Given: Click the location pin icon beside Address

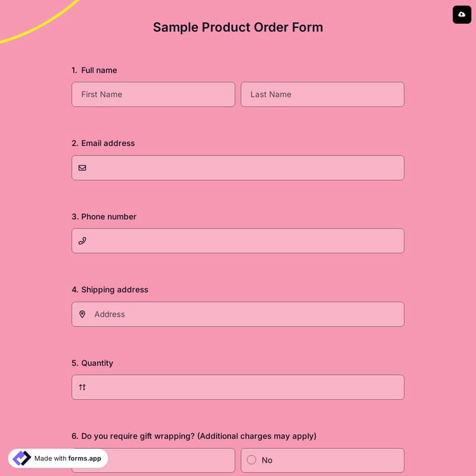Looking at the screenshot, I should 83,314.
